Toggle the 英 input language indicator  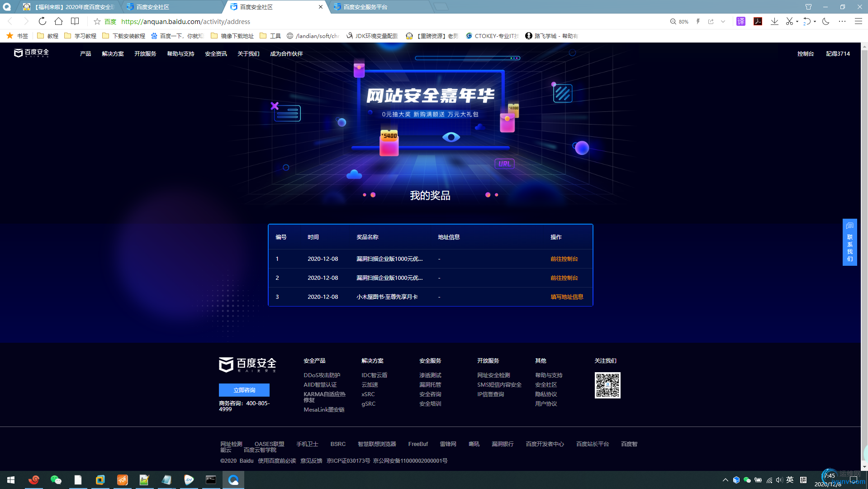[790, 480]
